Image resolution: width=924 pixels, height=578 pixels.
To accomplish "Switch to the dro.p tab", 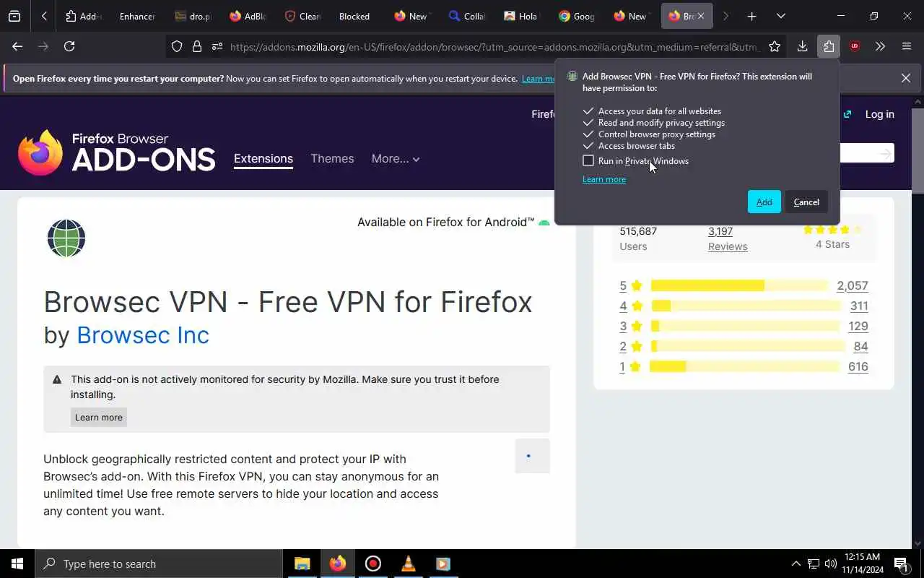I will (193, 16).
